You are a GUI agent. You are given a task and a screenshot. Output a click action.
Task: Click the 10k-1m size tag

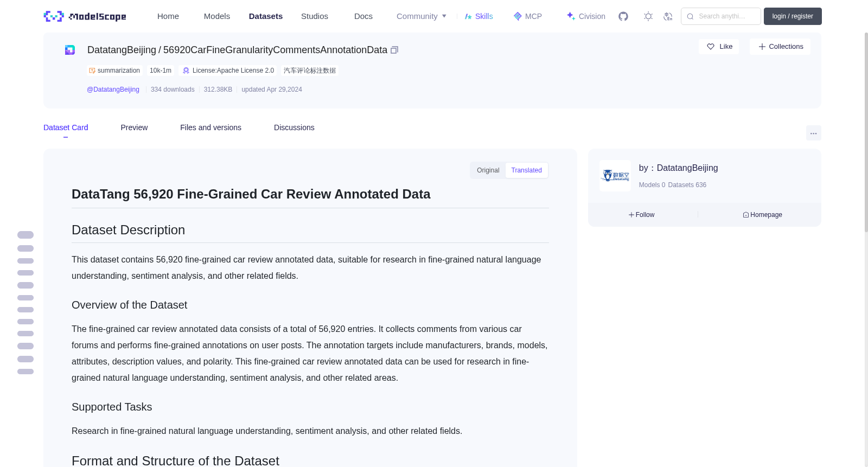[161, 71]
